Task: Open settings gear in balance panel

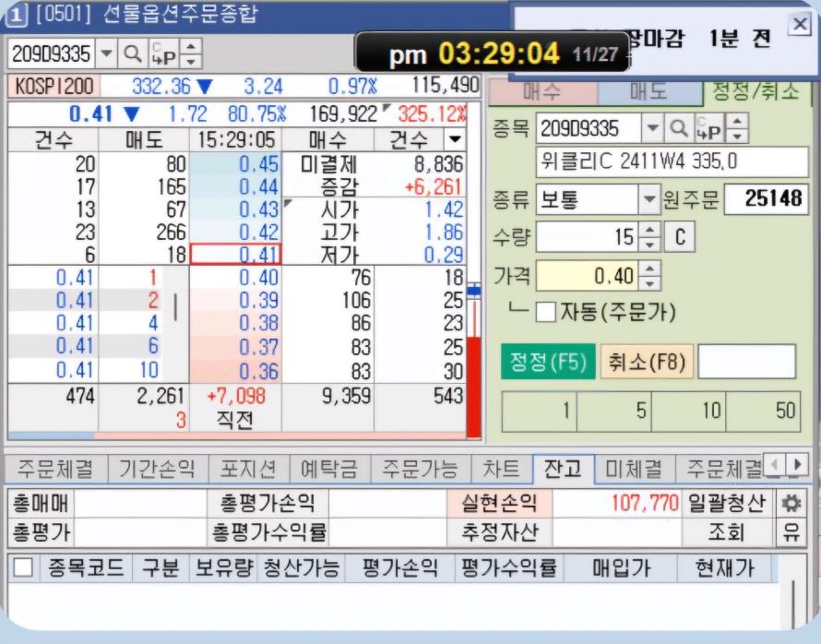Action: (x=791, y=503)
